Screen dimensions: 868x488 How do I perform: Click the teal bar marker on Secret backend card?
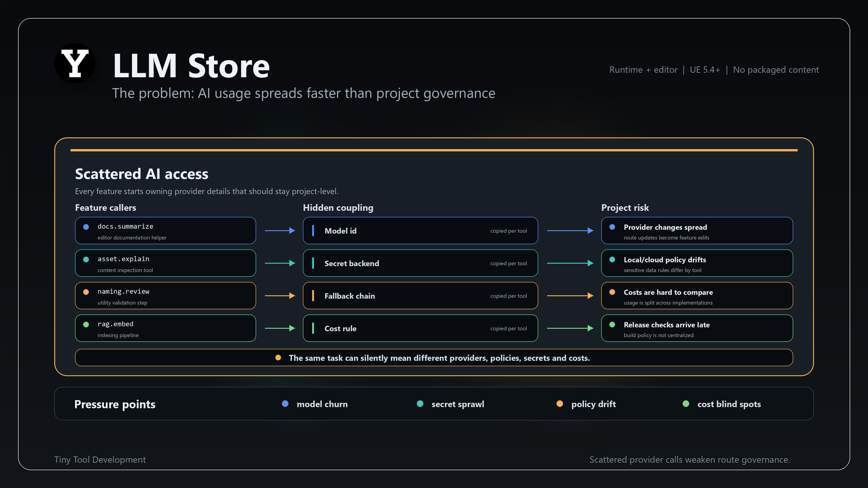tap(313, 263)
